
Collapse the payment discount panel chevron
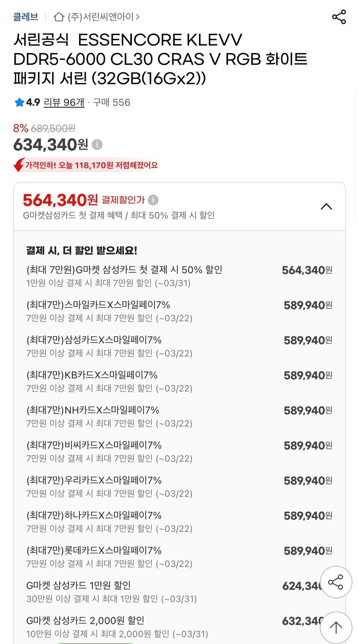[326, 207]
